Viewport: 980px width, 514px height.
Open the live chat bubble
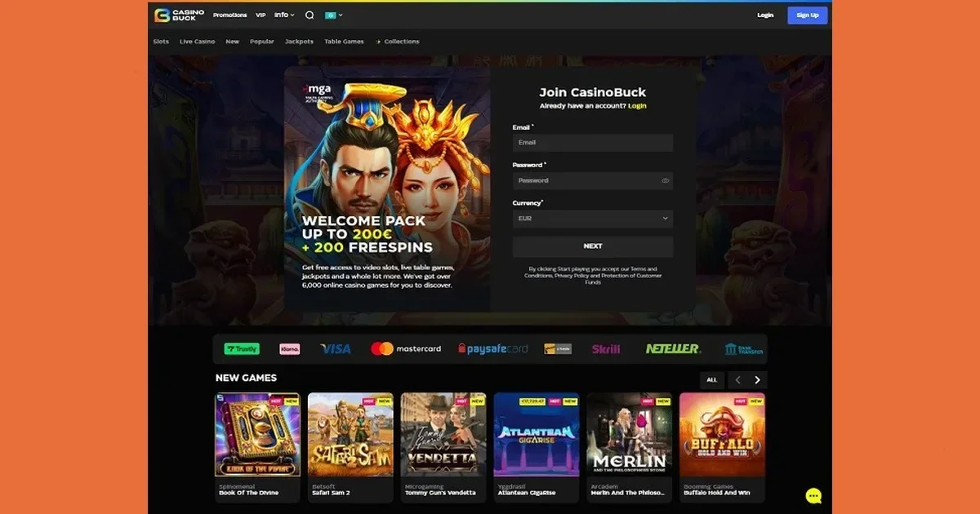click(x=813, y=496)
